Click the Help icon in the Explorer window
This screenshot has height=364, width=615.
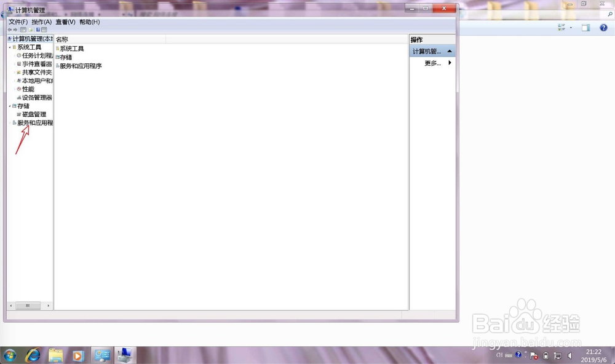coord(604,28)
